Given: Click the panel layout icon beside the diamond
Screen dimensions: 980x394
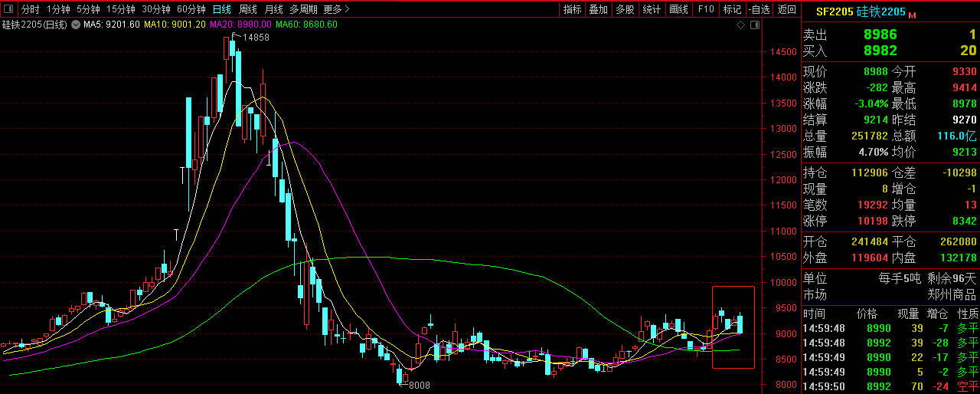Looking at the screenshot, I should click(x=755, y=25).
